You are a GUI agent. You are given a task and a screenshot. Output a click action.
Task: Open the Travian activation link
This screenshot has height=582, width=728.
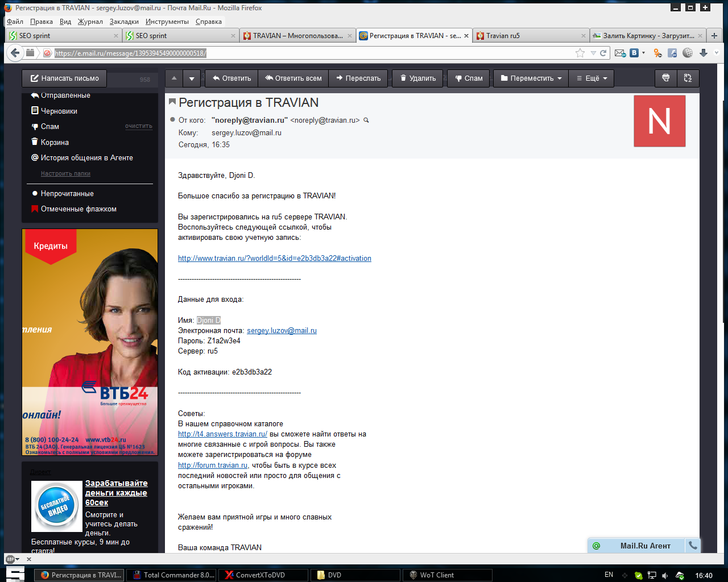pyautogui.click(x=275, y=259)
